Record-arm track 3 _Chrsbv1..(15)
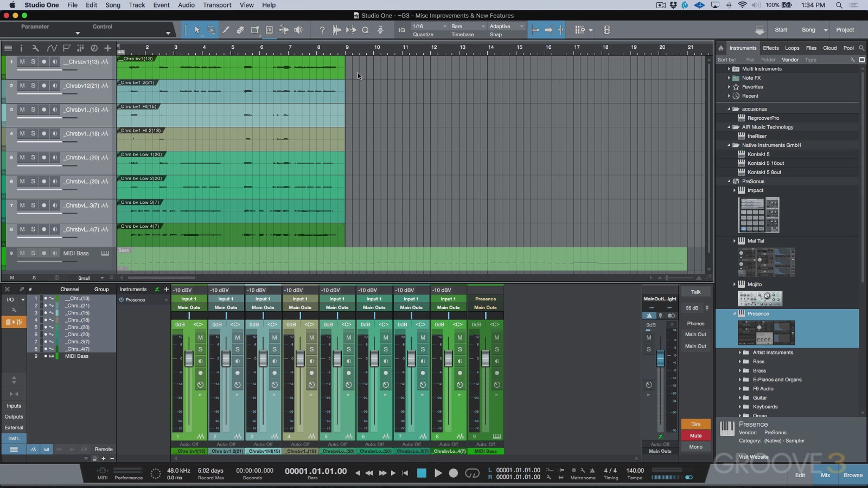 point(44,110)
